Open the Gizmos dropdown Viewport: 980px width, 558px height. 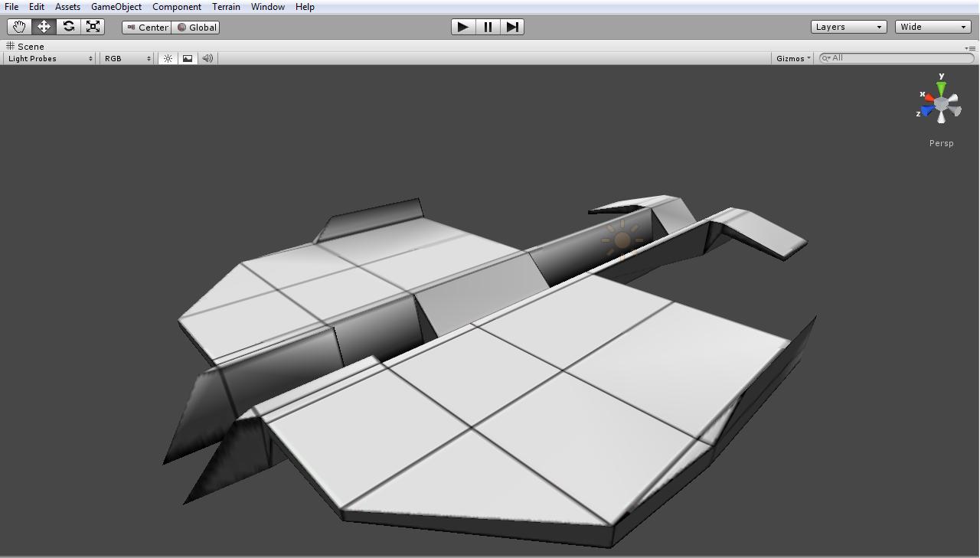(x=792, y=58)
